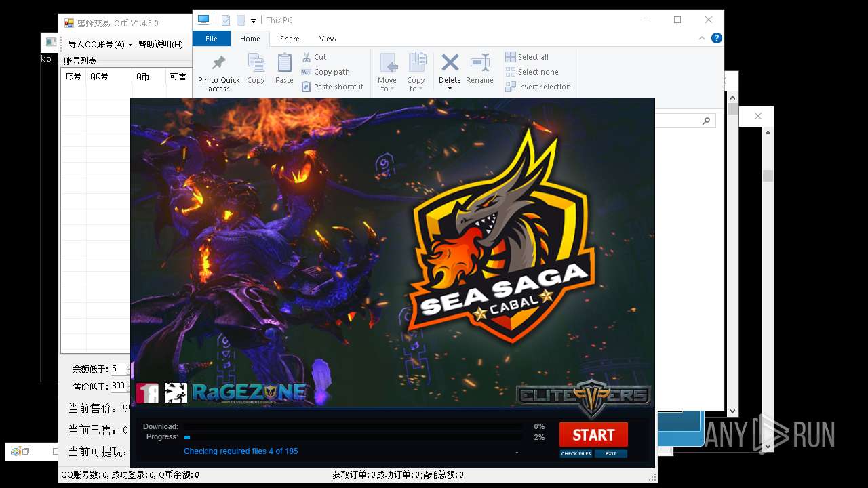This screenshot has width=868, height=488.
Task: Click the 账号列表 group label
Action: pos(80,61)
